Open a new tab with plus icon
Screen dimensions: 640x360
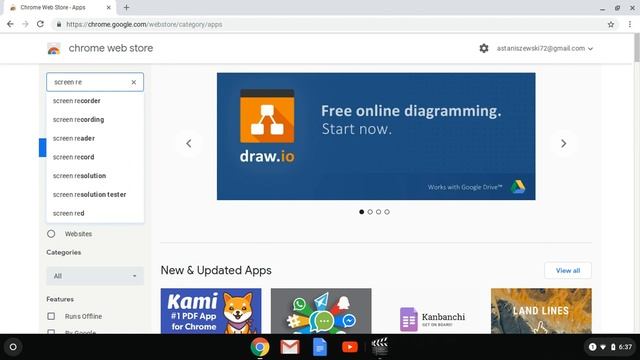coord(126,7)
